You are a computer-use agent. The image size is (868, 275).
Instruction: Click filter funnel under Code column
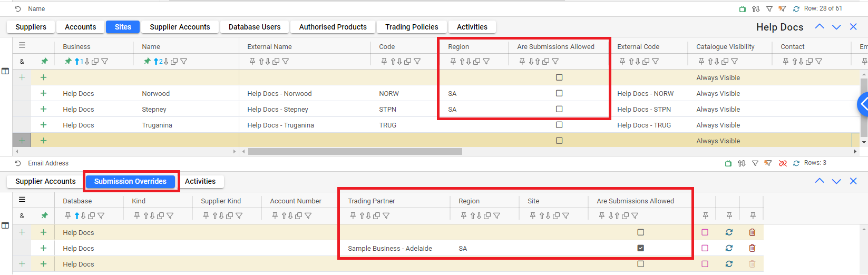tap(417, 62)
